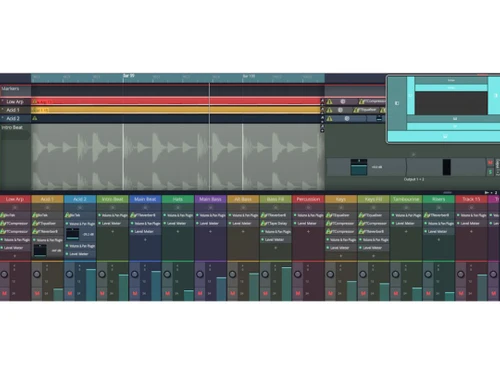Mute the Acid 2 mixer channel
Image resolution: width=500 pixels, height=375 pixels.
(70, 293)
